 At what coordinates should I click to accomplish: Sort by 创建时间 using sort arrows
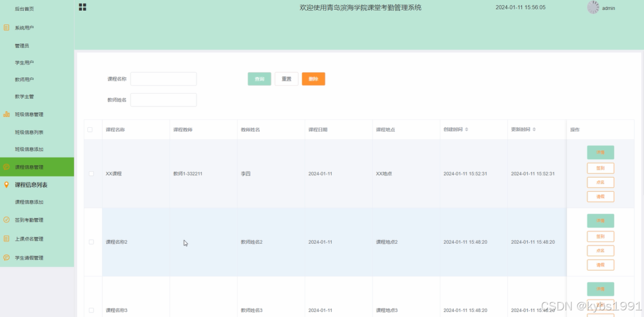pyautogui.click(x=467, y=130)
